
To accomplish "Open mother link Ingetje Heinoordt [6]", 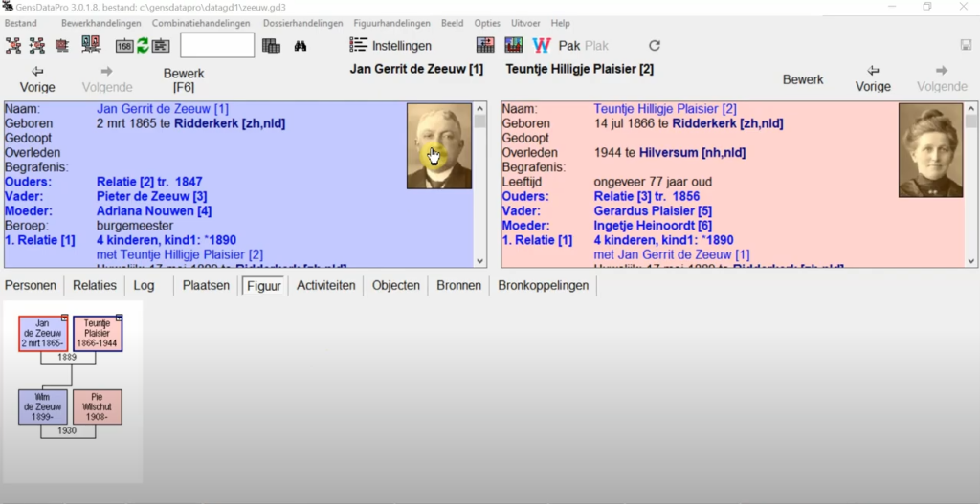I will click(653, 226).
